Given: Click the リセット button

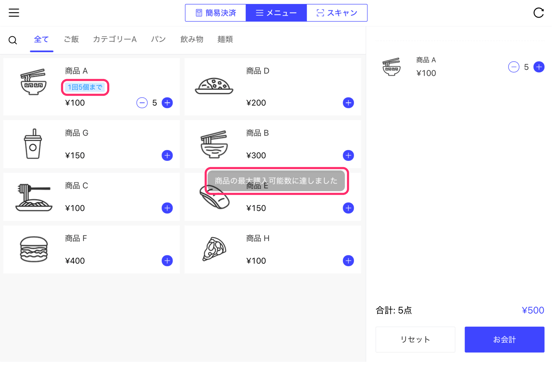Looking at the screenshot, I should tap(415, 340).
